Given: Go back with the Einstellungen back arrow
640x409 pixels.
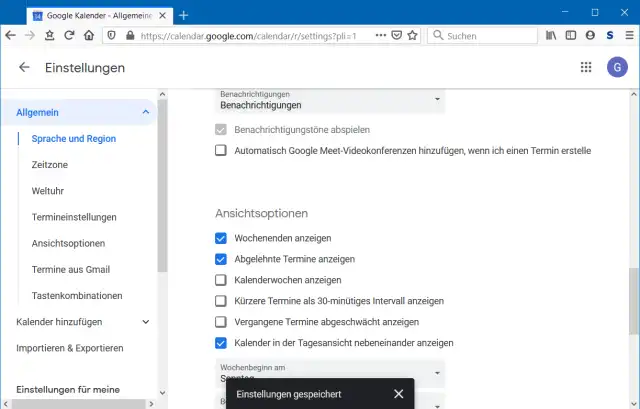Looking at the screenshot, I should coord(24,67).
